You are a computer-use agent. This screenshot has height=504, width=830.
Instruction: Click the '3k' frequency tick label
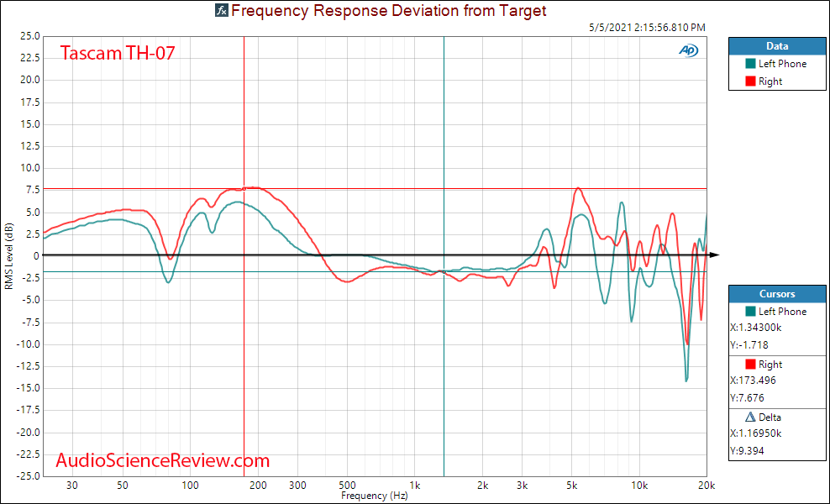[x=522, y=485]
